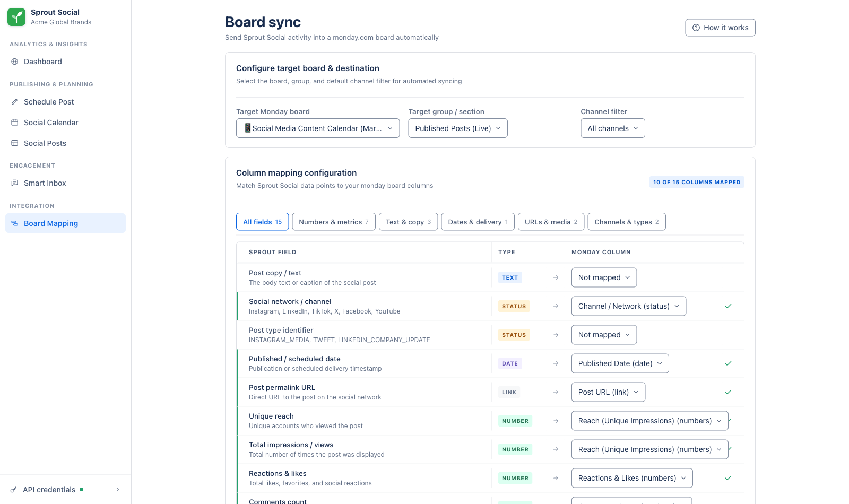Screen dimensions: 849x504
Task: Click the green checkmark in Social network / channel row
Action: point(728,306)
